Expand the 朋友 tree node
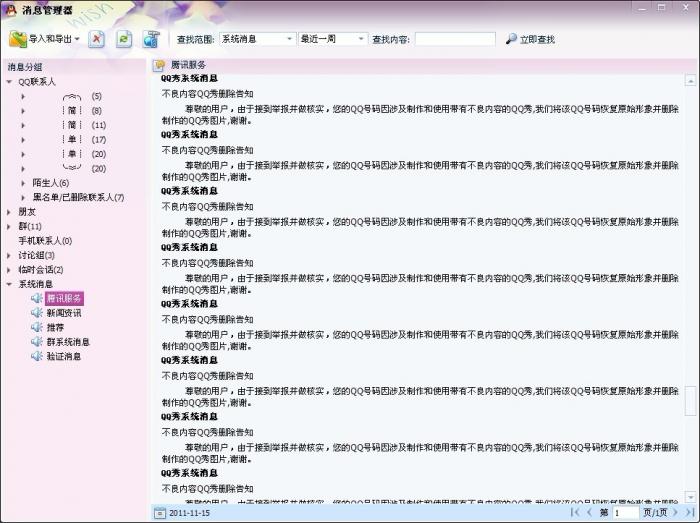The height and width of the screenshot is (523, 700). (x=9, y=212)
